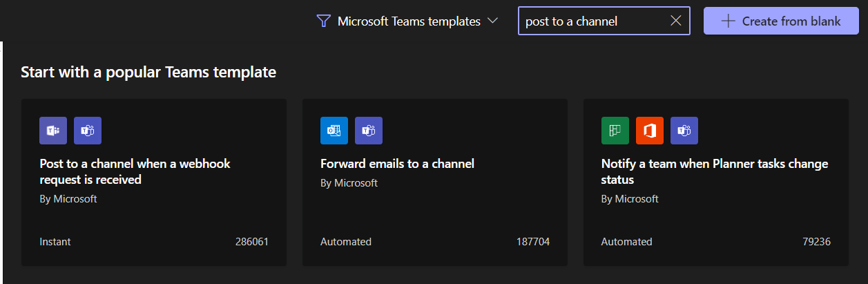The image size is (868, 284).
Task: Click the Teams icon on Forward emails card
Action: pyautogui.click(x=369, y=131)
